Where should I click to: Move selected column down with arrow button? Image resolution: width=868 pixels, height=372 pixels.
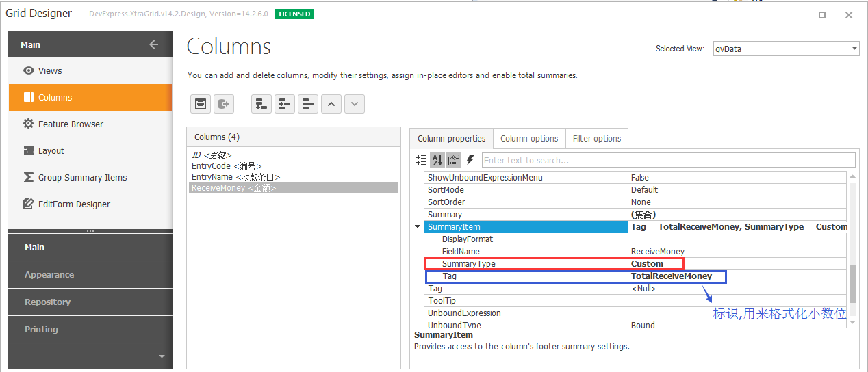(x=355, y=104)
